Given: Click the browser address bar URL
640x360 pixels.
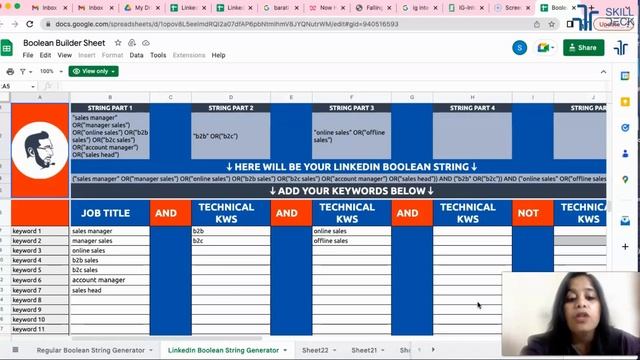Looking at the screenshot, I should point(227,24).
